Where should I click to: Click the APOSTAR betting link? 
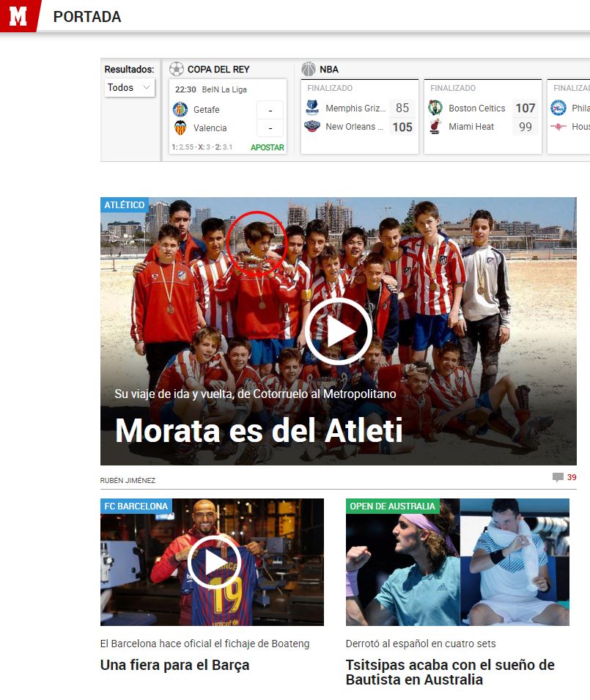click(268, 147)
